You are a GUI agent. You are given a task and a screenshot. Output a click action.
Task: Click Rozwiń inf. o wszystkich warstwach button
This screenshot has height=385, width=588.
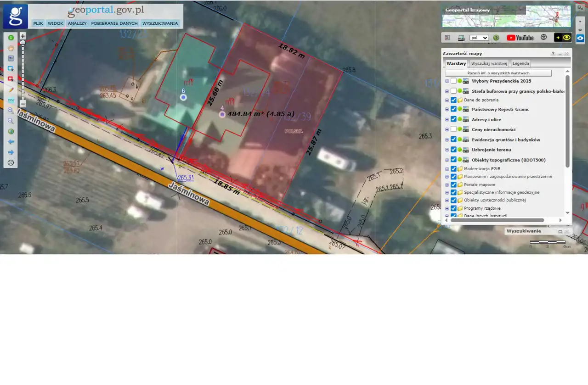(x=498, y=73)
